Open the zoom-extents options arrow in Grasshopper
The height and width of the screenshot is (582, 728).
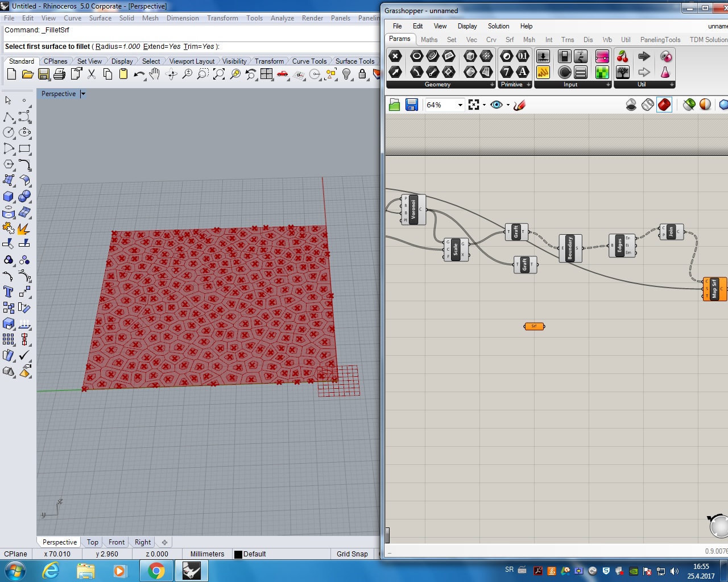pos(485,105)
